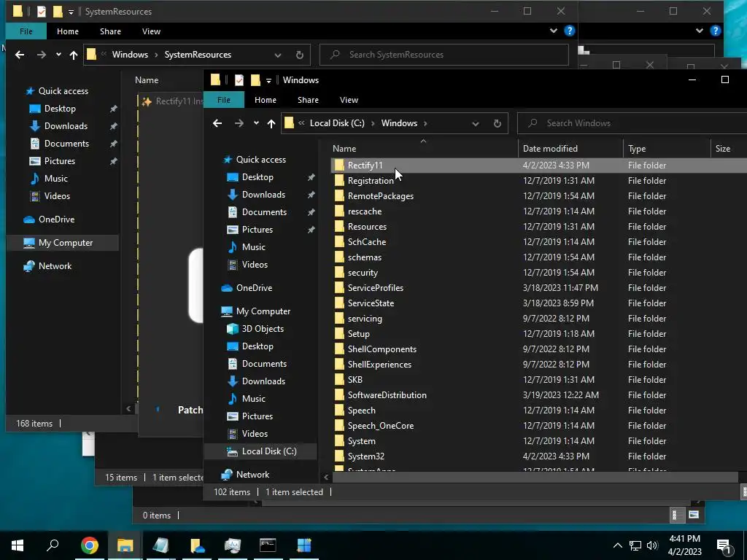Open Network in Windows window sidebar
The image size is (747, 560).
[x=252, y=474]
